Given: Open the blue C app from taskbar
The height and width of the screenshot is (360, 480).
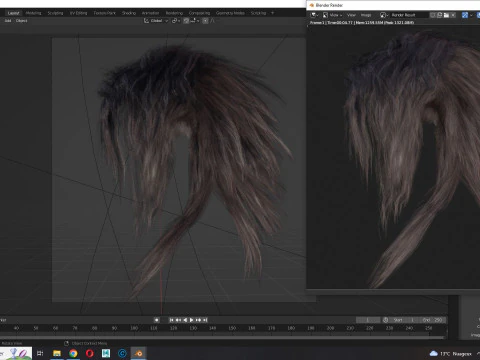Looking at the screenshot, I should pyautogui.click(x=122, y=353).
